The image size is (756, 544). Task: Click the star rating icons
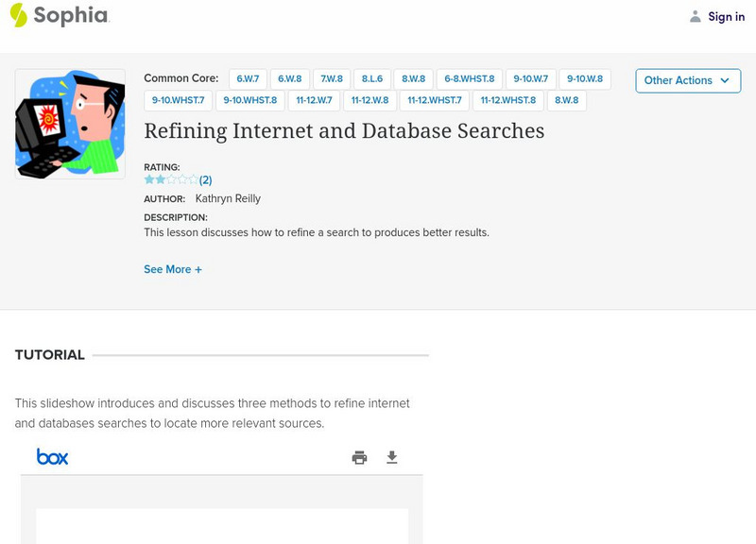(x=171, y=179)
